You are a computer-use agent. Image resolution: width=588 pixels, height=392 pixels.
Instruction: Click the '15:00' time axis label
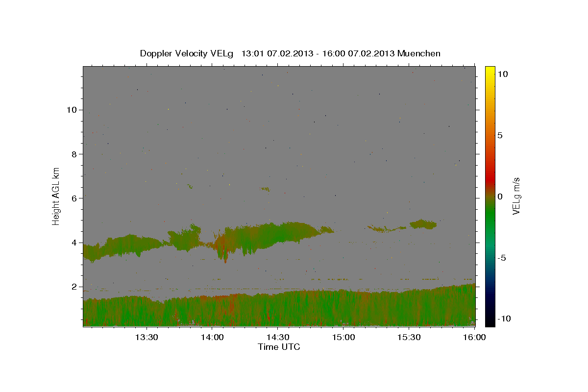click(343, 337)
